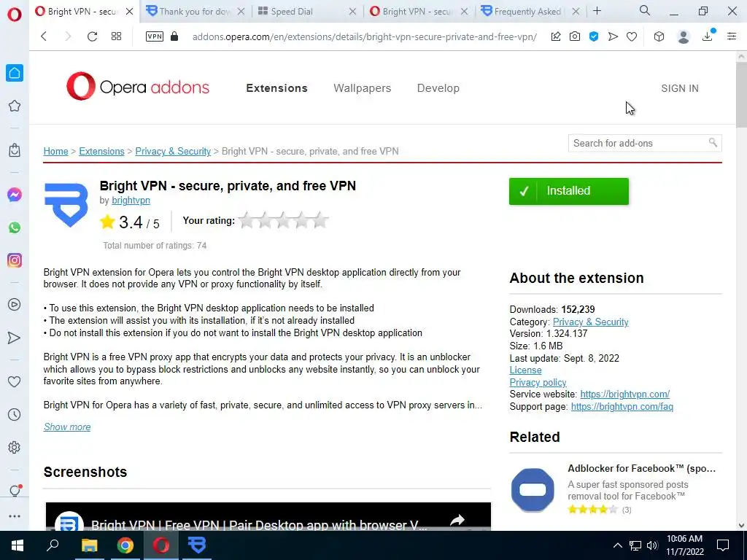Click the green Installed button
Screen dimensions: 747x560
tap(569, 192)
